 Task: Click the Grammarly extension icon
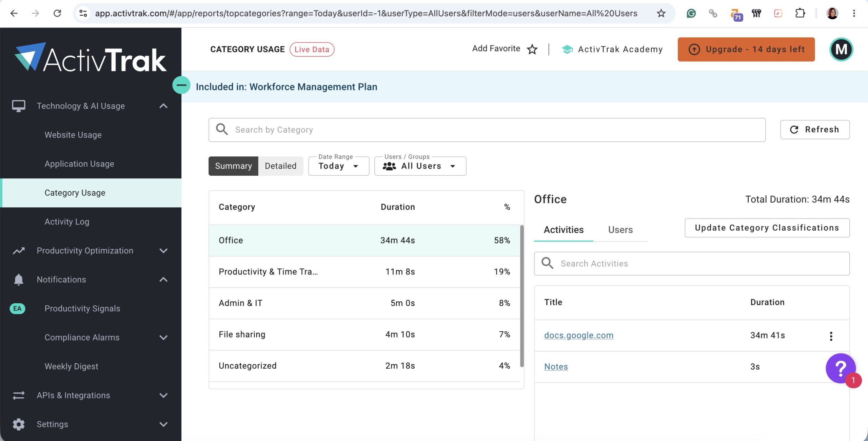pyautogui.click(x=691, y=13)
